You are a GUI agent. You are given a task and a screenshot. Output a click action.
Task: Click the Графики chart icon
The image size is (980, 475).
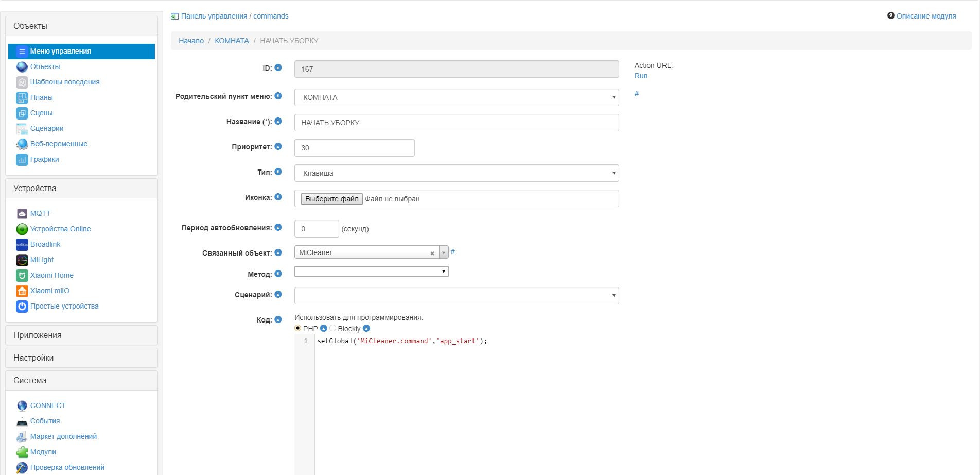click(x=22, y=160)
